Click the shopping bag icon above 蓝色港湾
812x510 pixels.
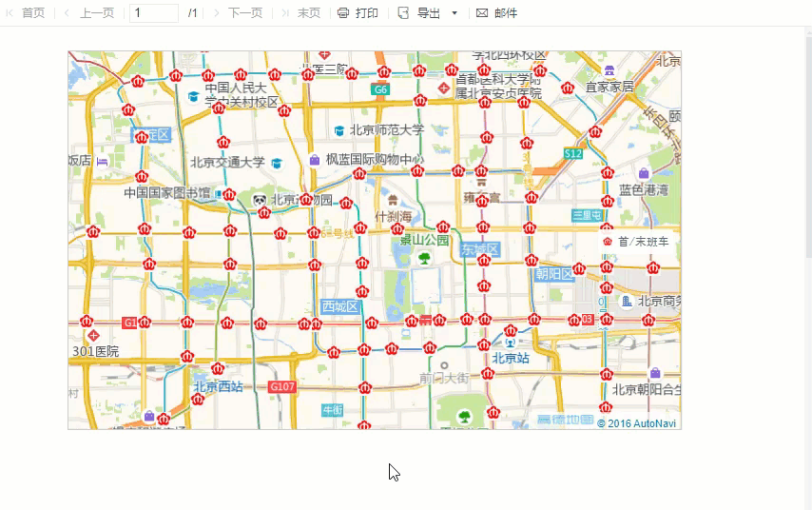click(644, 172)
